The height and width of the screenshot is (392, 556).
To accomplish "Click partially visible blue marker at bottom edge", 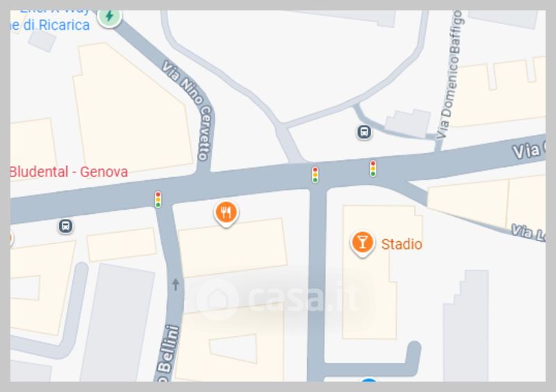I will tap(369, 380).
